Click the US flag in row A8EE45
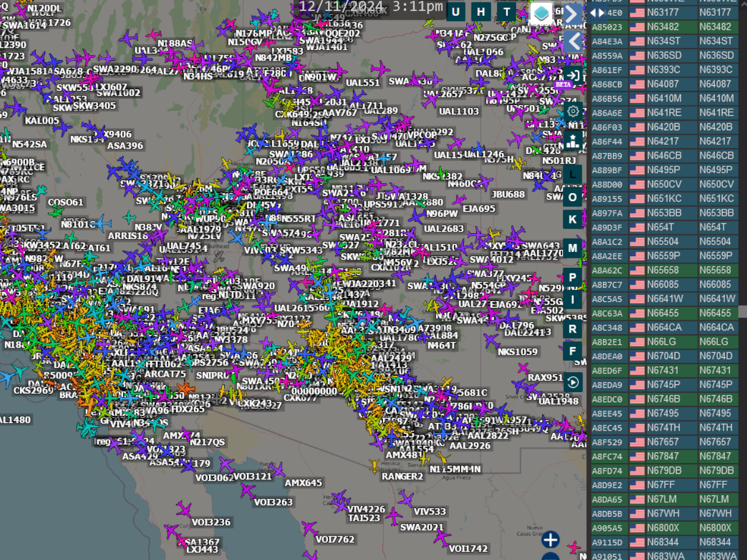Image resolution: width=747 pixels, height=560 pixels. coord(637,414)
